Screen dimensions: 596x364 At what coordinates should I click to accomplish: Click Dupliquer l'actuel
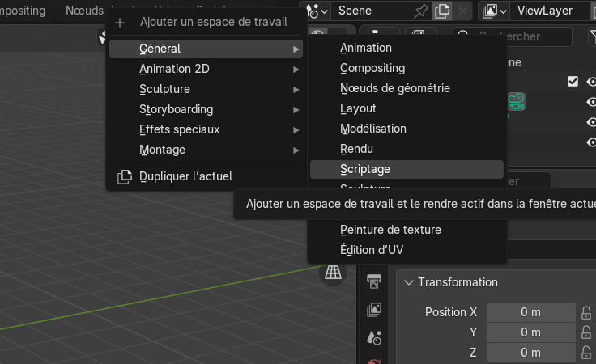coord(185,176)
